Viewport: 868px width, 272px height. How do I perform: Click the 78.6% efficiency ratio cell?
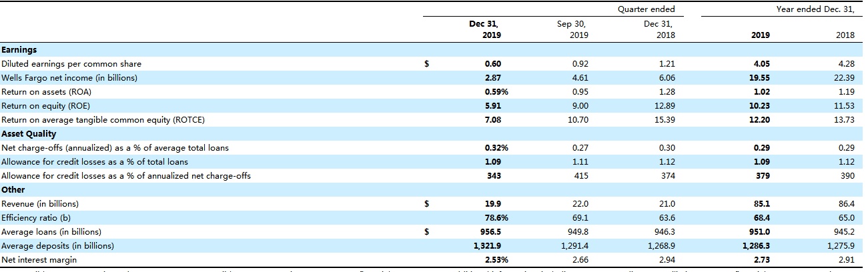point(490,218)
